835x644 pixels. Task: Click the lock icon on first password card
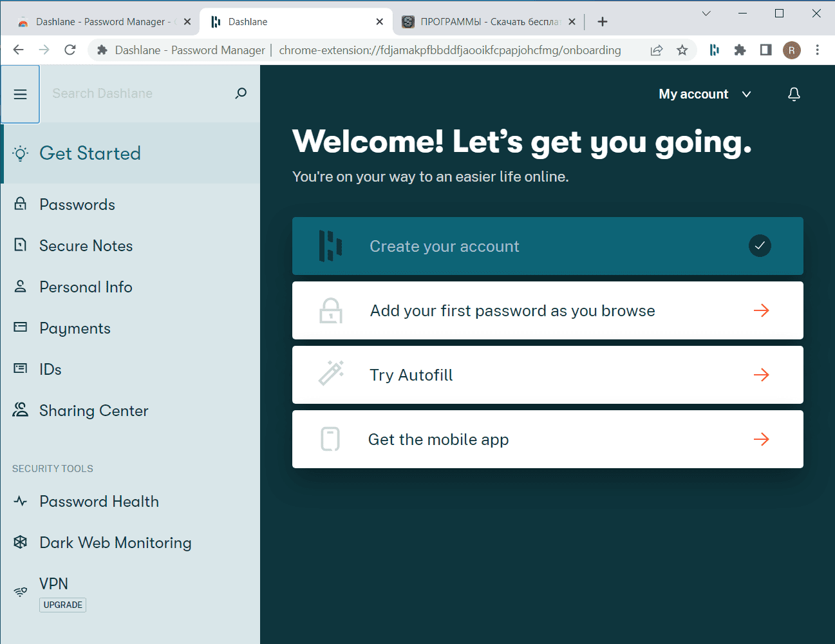(x=331, y=310)
